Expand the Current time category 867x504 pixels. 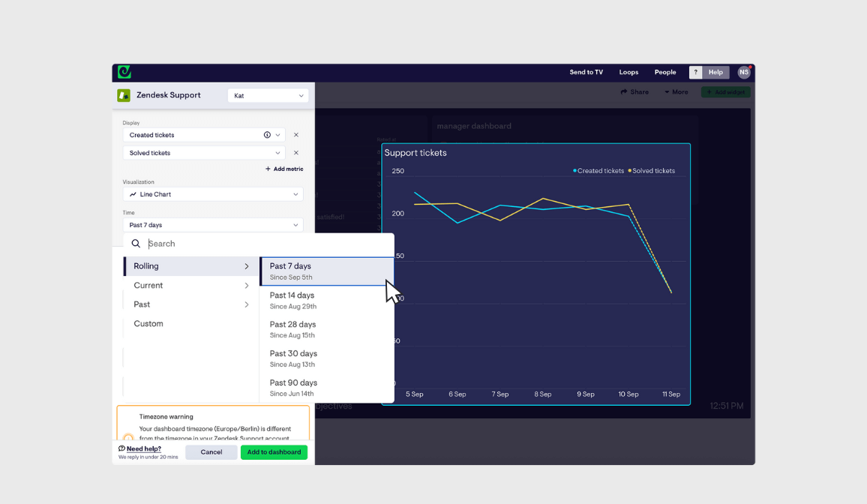click(190, 286)
